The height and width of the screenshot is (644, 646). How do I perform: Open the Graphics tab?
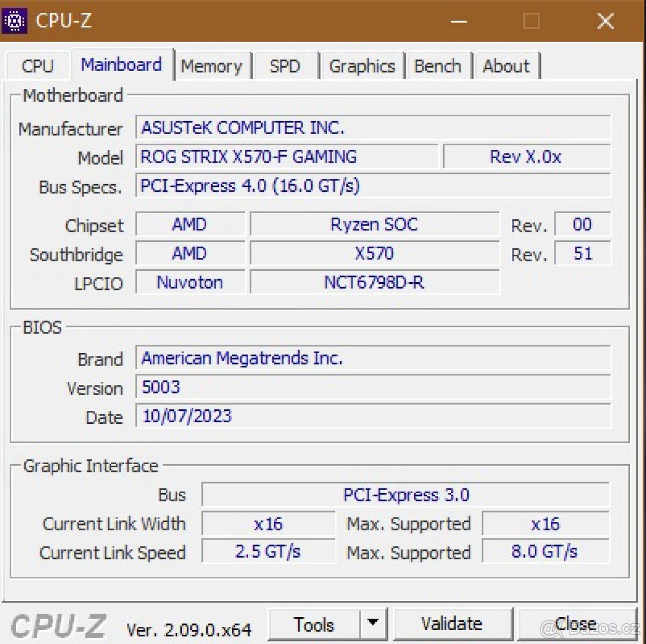point(362,66)
